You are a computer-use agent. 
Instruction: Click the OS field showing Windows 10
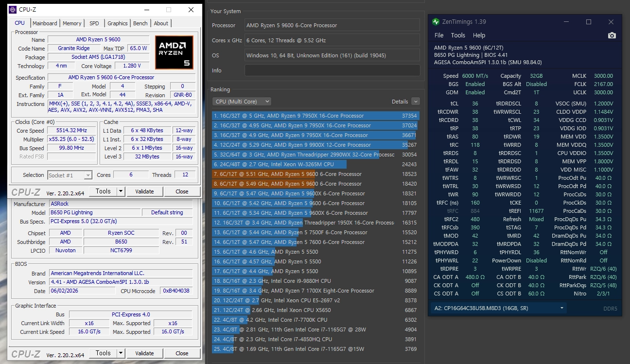[332, 55]
